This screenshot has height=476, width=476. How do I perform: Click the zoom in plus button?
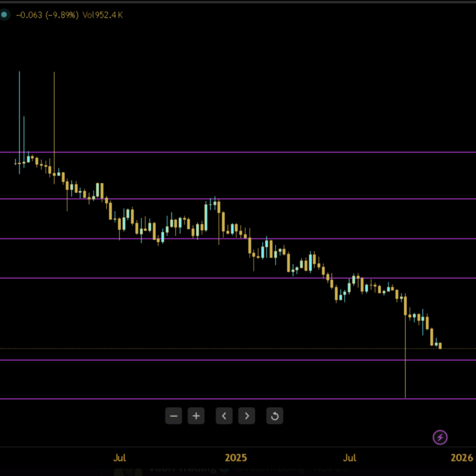coord(196,416)
